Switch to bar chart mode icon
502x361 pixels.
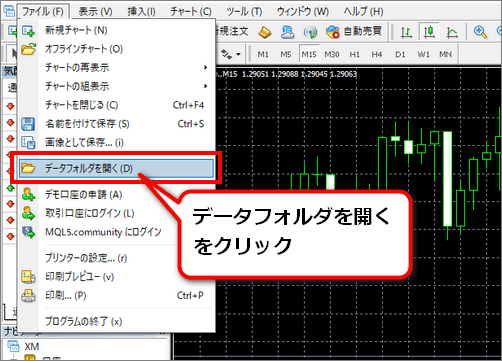(x=406, y=32)
